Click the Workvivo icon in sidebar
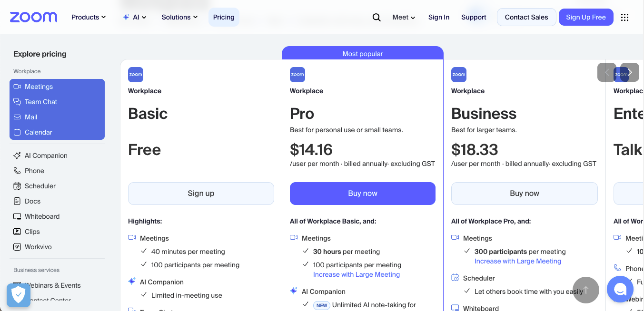The height and width of the screenshot is (311, 644). 17,247
